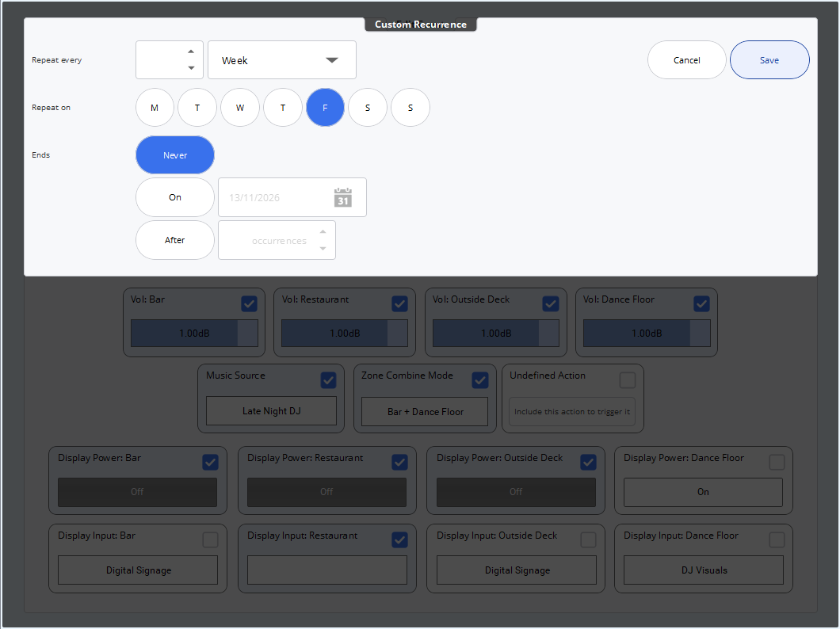
Task: Enable the Display Input: Bar checkbox
Action: tap(211, 539)
